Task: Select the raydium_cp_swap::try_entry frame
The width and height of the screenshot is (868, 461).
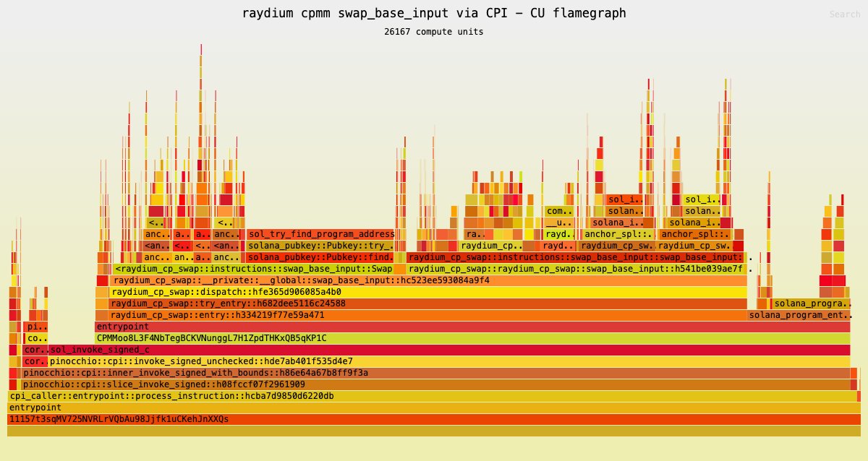Action: point(427,303)
